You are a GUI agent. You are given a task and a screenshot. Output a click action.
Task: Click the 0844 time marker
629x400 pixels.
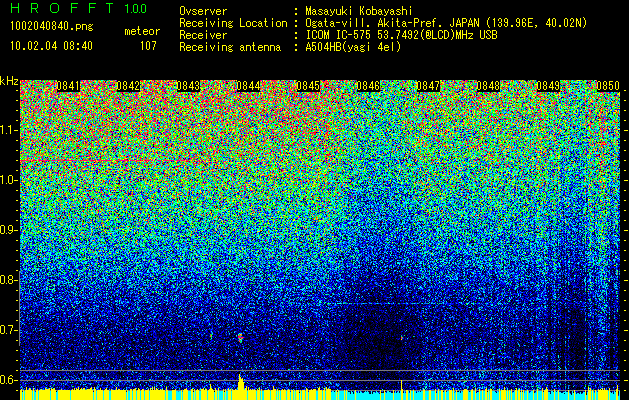pos(248,86)
